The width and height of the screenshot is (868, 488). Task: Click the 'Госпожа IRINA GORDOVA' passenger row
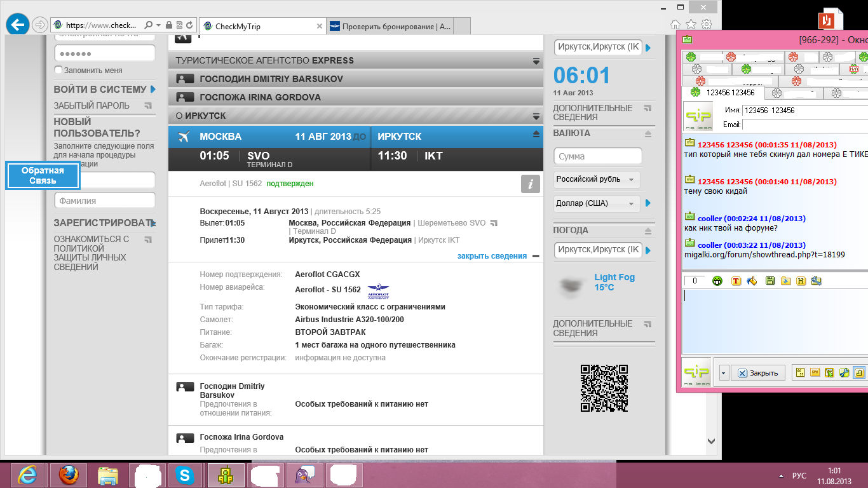pyautogui.click(x=356, y=97)
